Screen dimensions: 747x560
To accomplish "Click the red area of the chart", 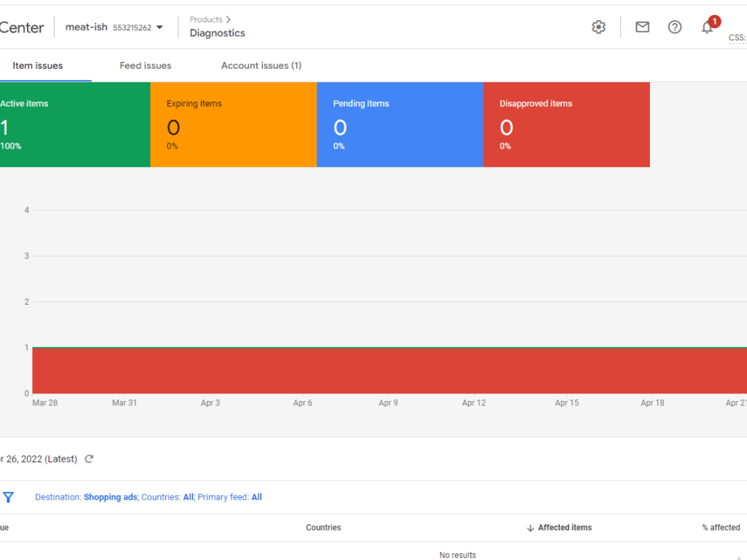I will tap(390, 371).
